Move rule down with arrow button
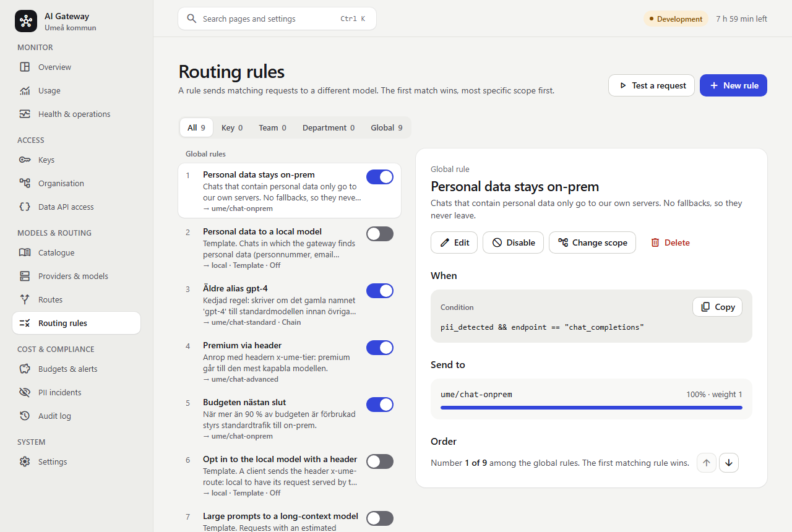792x532 pixels. tap(729, 463)
